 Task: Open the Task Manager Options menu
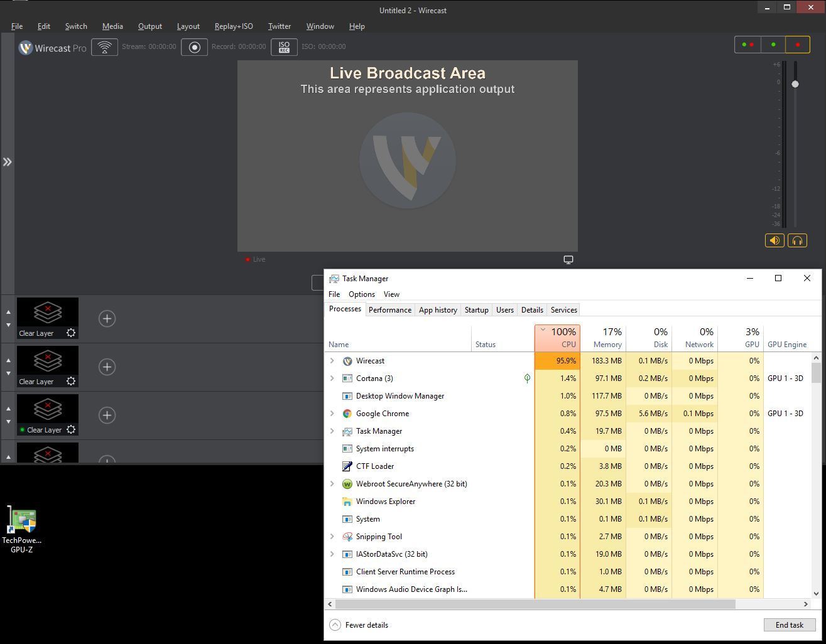tap(362, 294)
